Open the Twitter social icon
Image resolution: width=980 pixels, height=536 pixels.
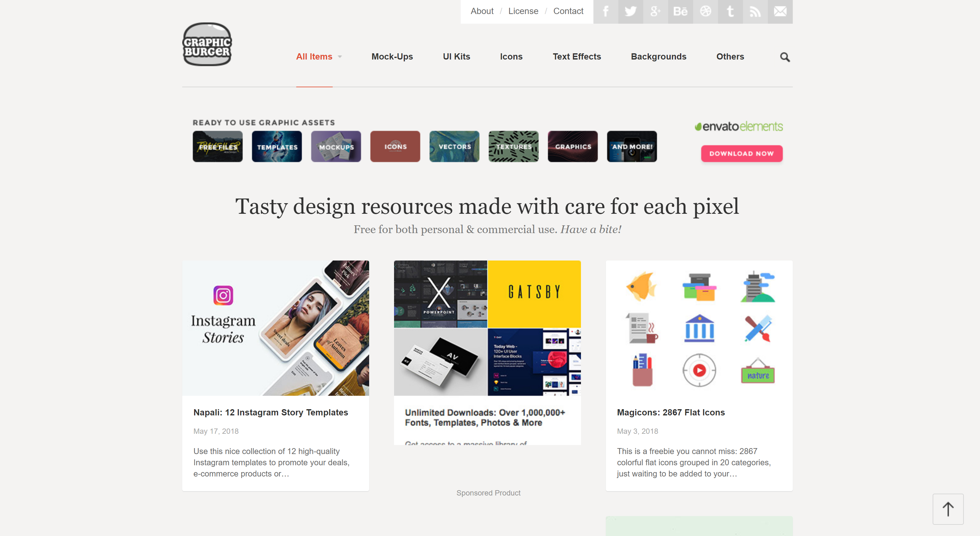click(630, 12)
